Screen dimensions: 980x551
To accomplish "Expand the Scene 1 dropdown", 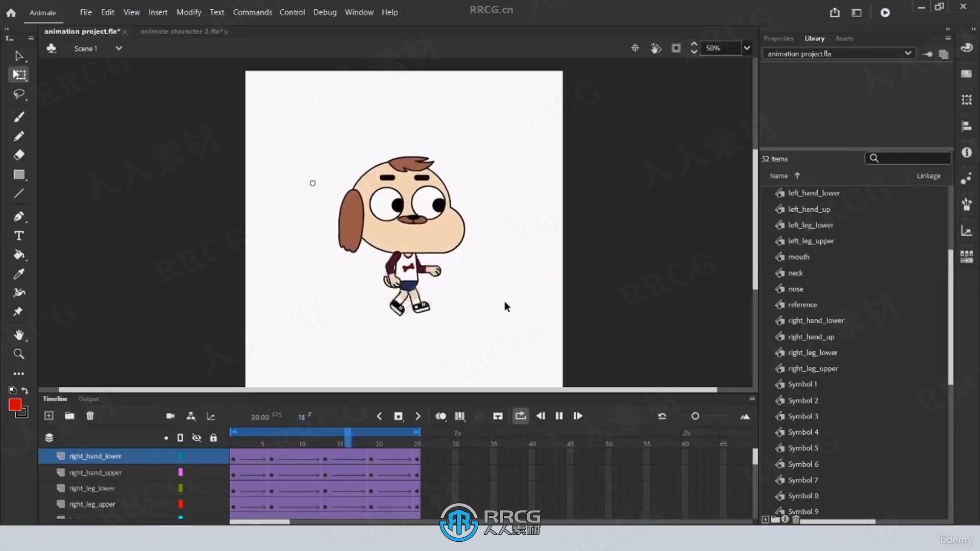I will click(118, 48).
